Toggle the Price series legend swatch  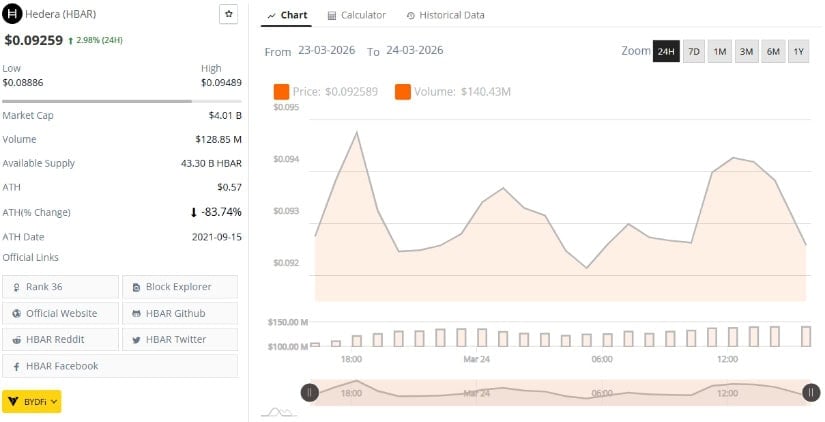pyautogui.click(x=281, y=92)
